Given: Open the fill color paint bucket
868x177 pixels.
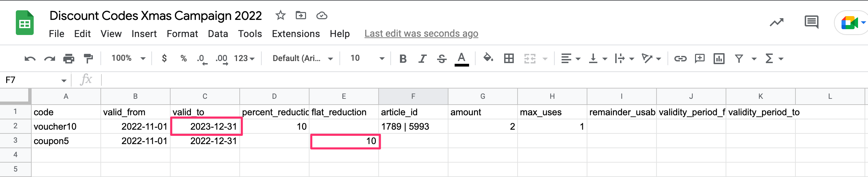Looking at the screenshot, I should point(488,58).
